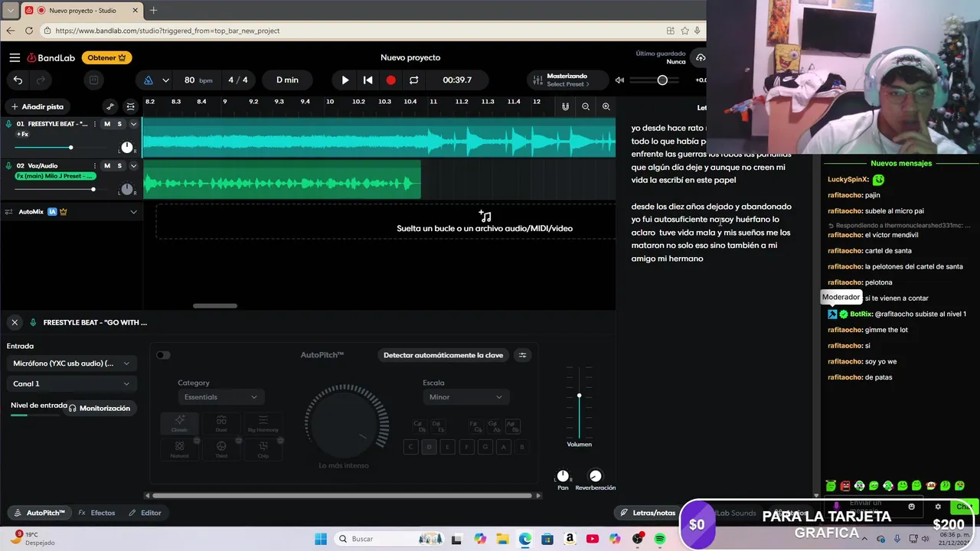Toggle Monitorización headphone button

[100, 408]
